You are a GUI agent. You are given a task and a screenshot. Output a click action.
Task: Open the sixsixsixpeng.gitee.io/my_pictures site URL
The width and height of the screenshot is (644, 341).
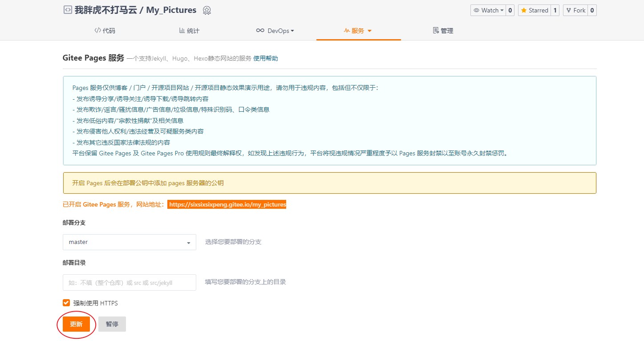pos(227,205)
